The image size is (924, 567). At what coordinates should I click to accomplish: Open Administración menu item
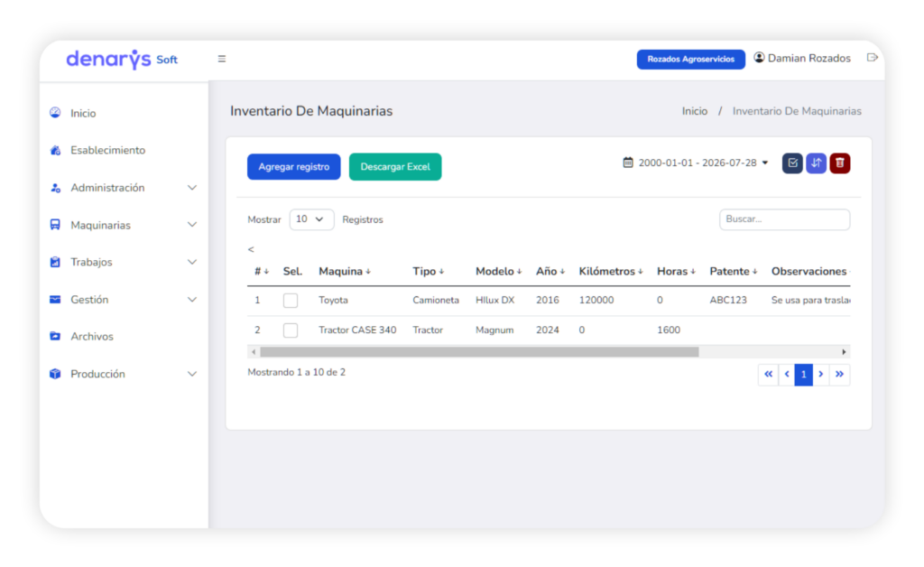coord(107,188)
